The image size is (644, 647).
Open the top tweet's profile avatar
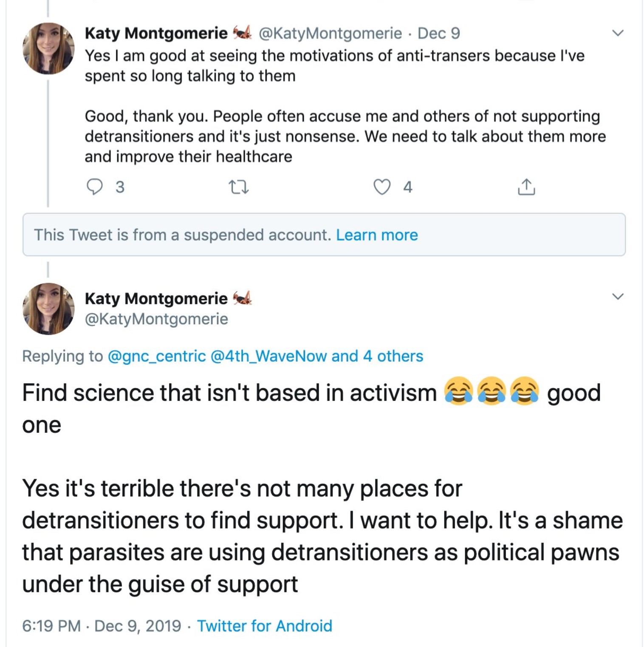point(48,48)
